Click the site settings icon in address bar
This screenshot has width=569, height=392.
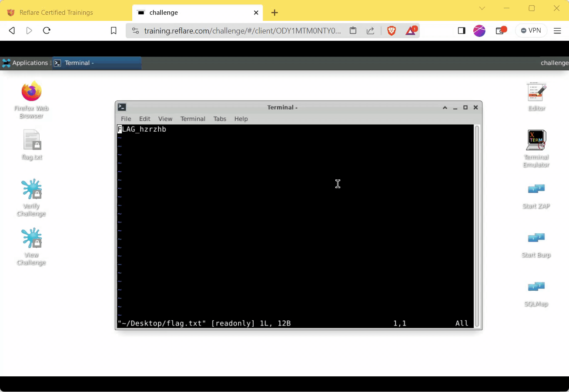click(x=135, y=30)
